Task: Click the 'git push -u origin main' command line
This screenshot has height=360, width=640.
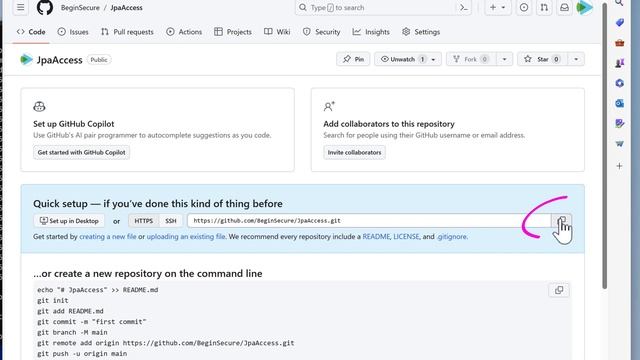Action: [82, 353]
